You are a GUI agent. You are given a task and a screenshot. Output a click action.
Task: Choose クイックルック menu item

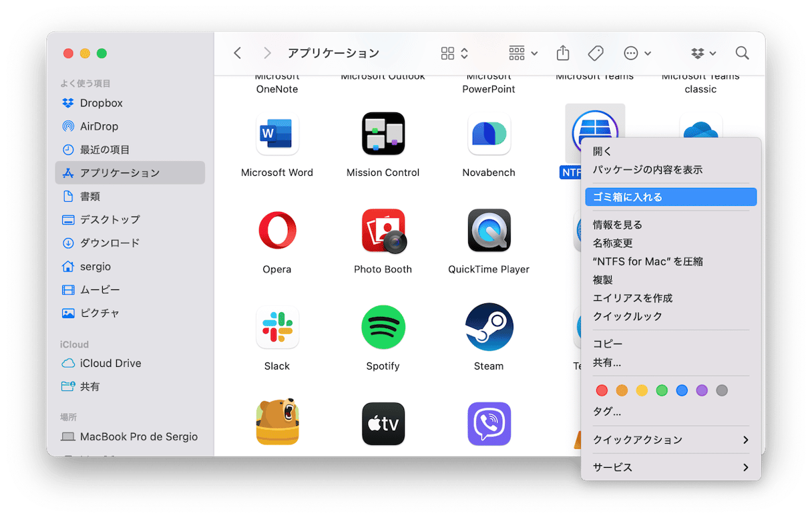coord(670,316)
